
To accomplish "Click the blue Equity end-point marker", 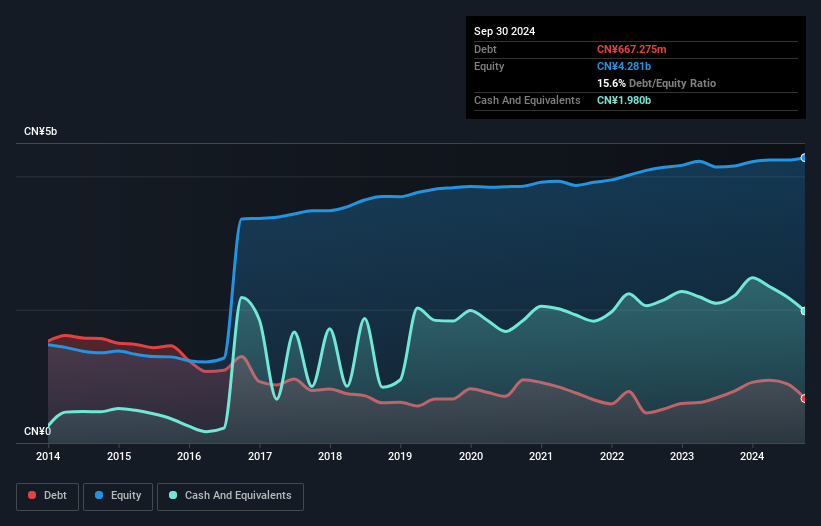I will pos(804,158).
